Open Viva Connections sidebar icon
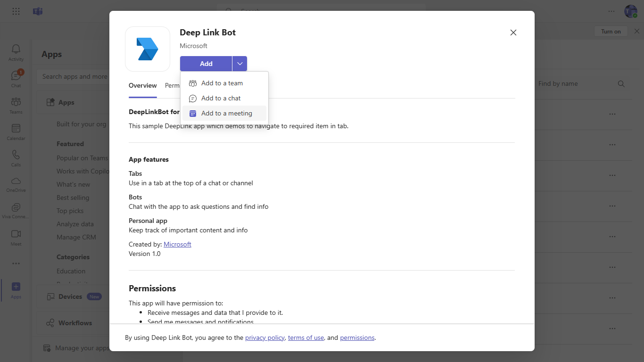The height and width of the screenshot is (362, 644). [x=16, y=211]
